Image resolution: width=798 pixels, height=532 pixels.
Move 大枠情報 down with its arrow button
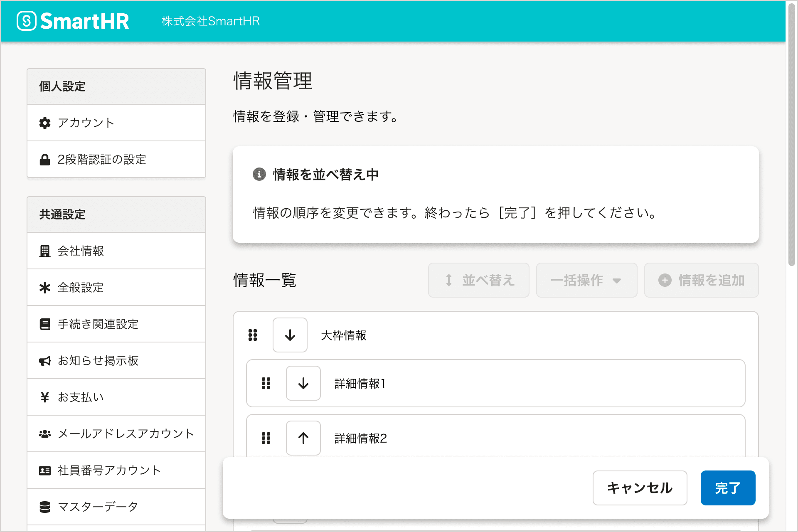coord(290,335)
